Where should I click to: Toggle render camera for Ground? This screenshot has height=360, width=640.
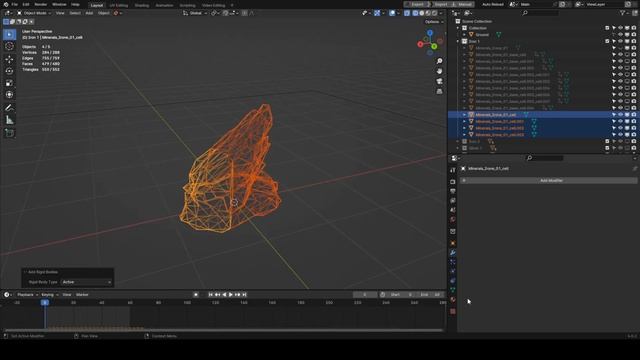tap(633, 35)
